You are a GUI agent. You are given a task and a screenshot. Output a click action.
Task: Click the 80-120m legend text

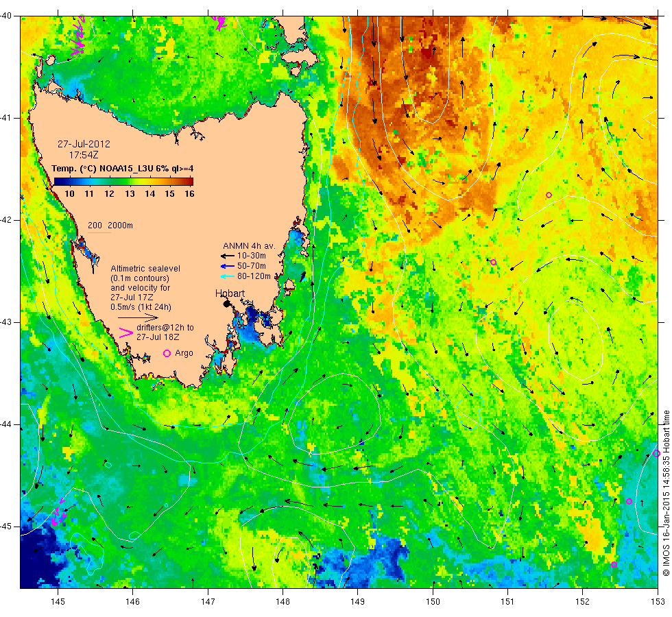click(x=254, y=276)
